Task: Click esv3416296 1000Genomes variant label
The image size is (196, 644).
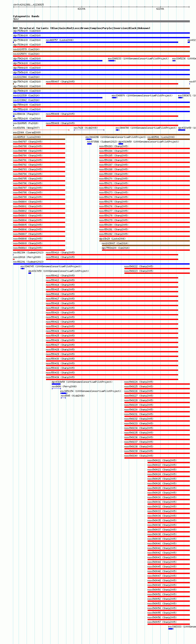Action: tap(116, 137)
